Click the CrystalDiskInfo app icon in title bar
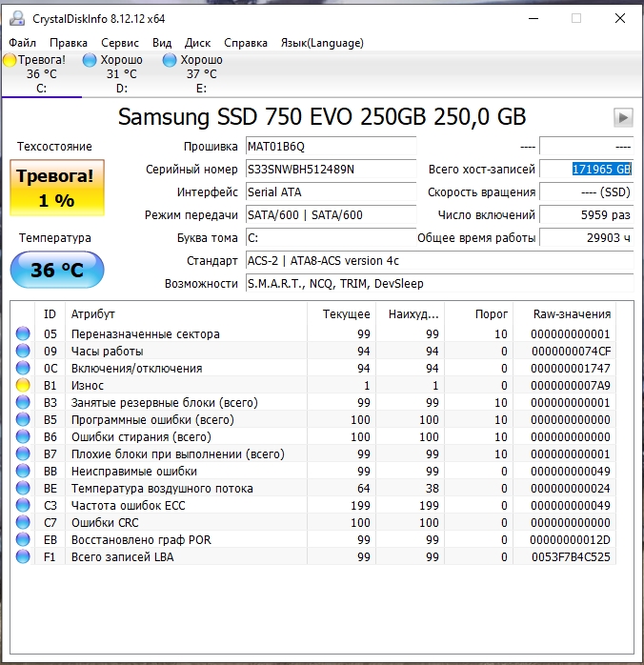The width and height of the screenshot is (644, 665). click(17, 18)
